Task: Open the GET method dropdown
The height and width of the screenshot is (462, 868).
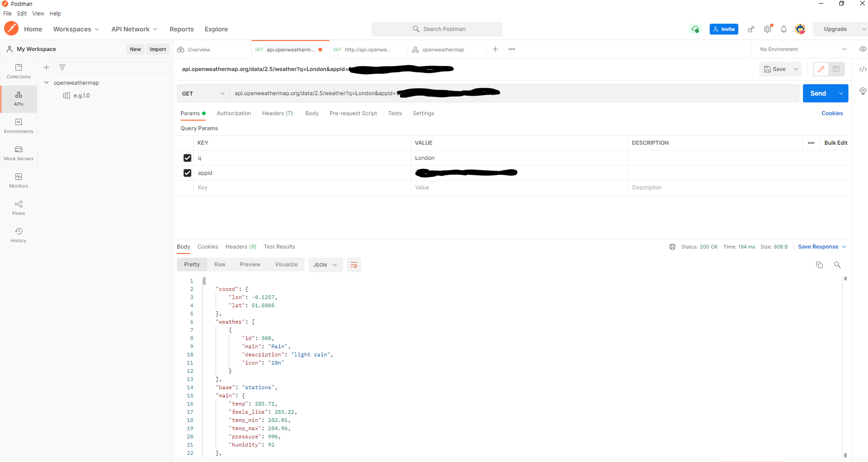Action: pos(203,93)
